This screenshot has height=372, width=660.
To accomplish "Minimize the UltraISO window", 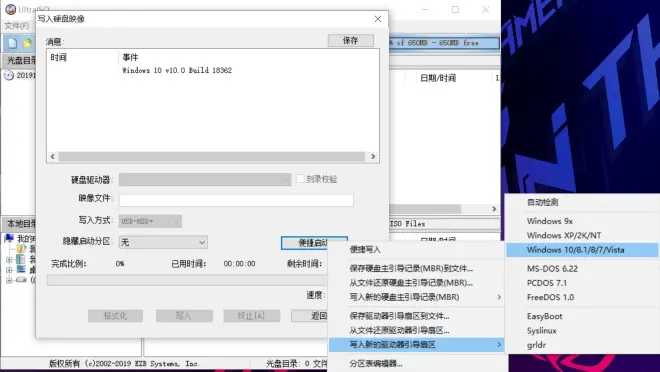I will [425, 9].
